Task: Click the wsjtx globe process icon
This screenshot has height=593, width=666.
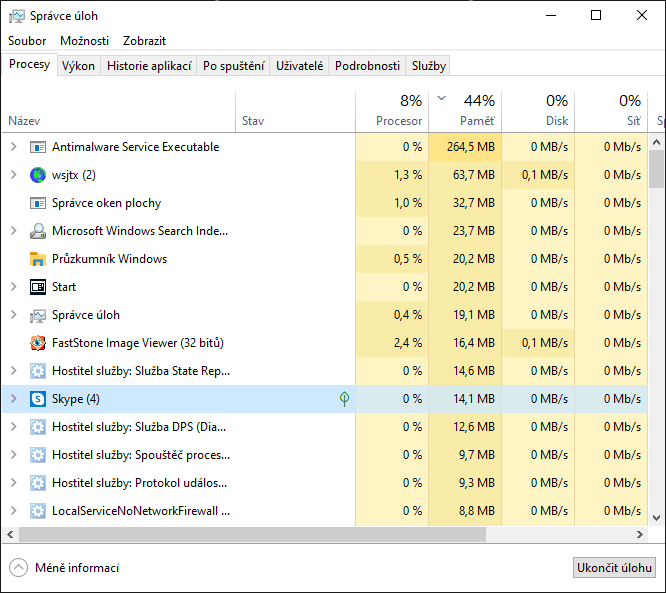Action: click(38, 175)
